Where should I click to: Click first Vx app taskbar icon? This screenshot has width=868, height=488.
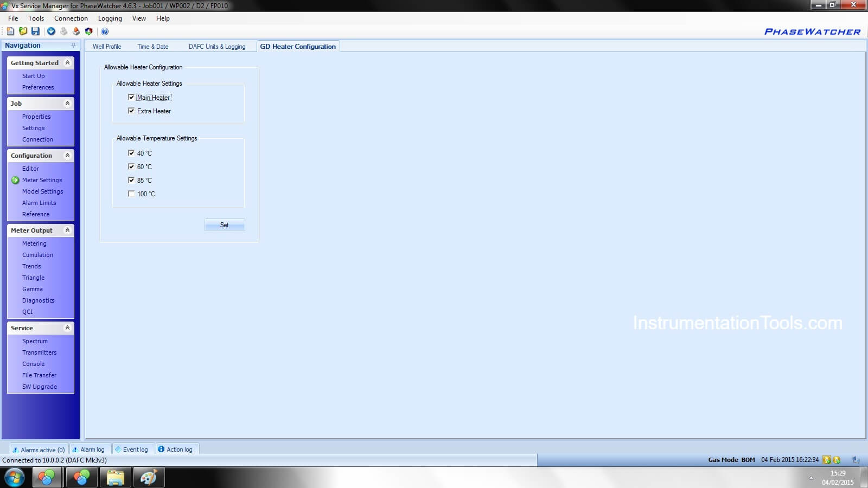[x=47, y=478]
